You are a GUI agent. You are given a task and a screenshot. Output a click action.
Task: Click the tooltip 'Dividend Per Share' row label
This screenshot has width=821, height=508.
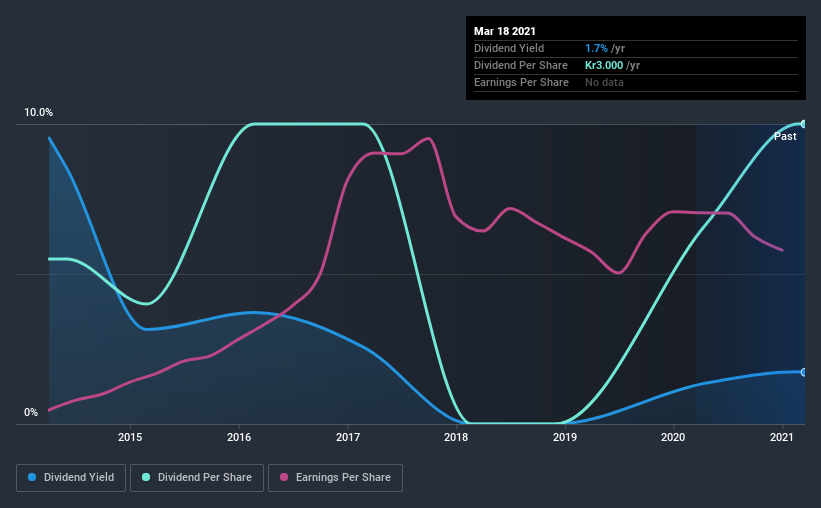(520, 65)
